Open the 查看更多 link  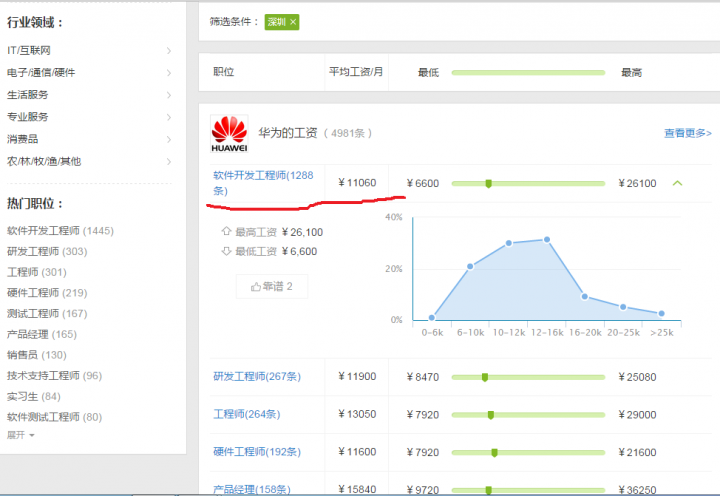pyautogui.click(x=687, y=133)
